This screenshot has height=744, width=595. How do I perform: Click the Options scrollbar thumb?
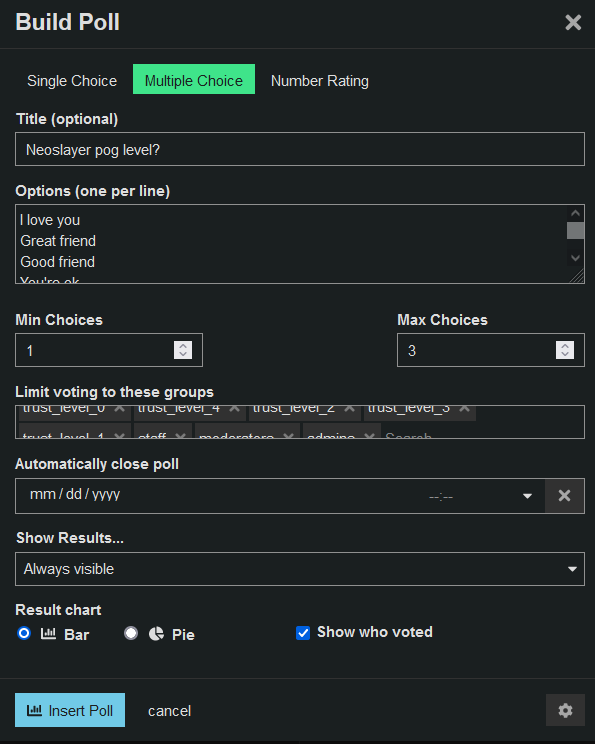[x=576, y=231]
